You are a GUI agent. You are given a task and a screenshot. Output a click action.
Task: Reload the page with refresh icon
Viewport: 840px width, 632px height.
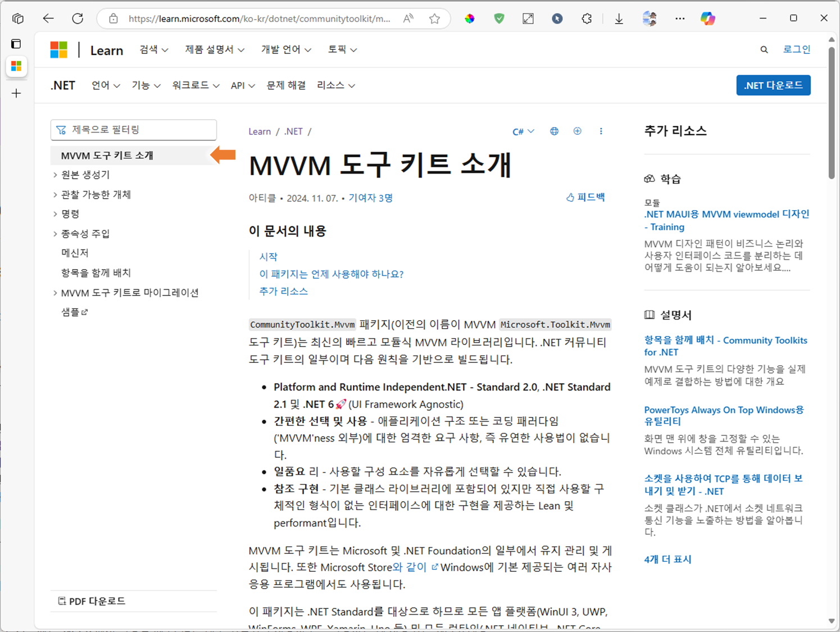tap(78, 19)
